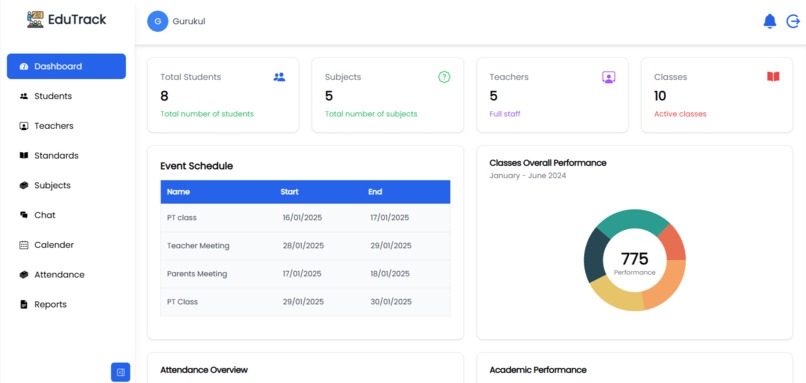Viewport: 806px width, 383px height.
Task: Navigate to Standards
Action: tap(66, 156)
